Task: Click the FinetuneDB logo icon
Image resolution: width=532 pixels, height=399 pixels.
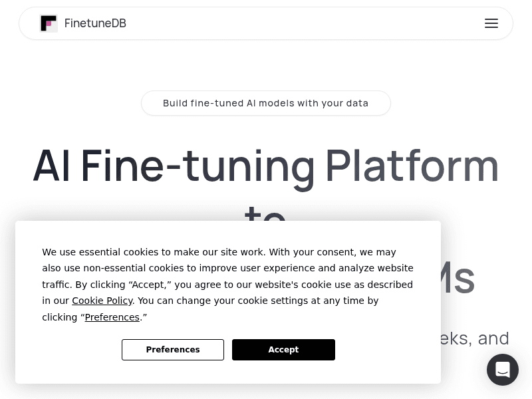Action: tap(49, 23)
